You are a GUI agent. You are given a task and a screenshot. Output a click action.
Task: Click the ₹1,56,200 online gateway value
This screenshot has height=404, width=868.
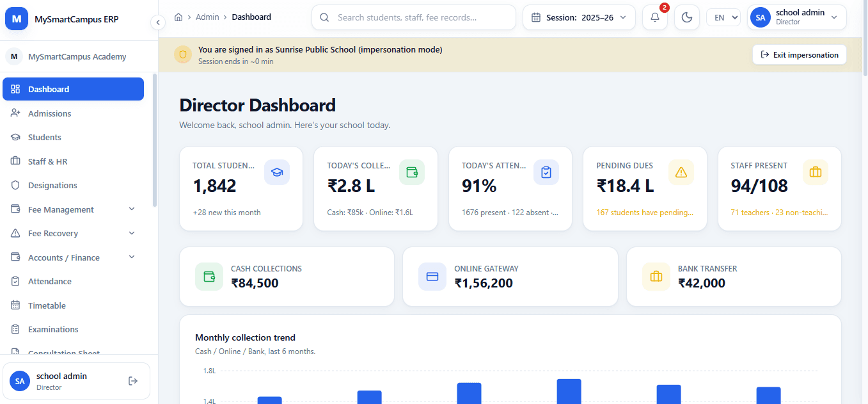pyautogui.click(x=484, y=283)
